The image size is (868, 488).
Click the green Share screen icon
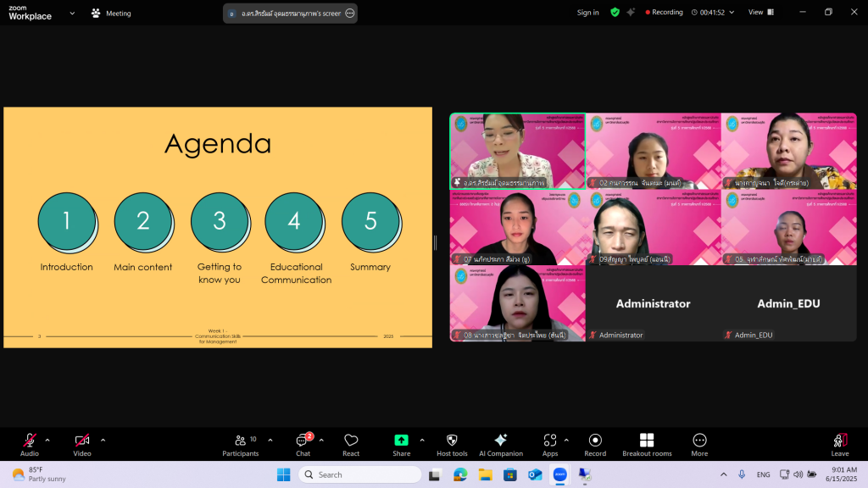click(x=401, y=441)
